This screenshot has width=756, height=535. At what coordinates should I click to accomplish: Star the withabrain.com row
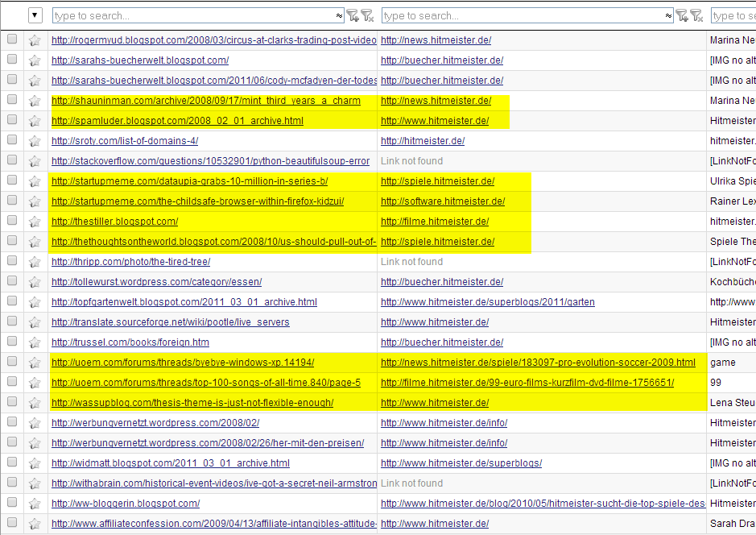pyautogui.click(x=35, y=483)
